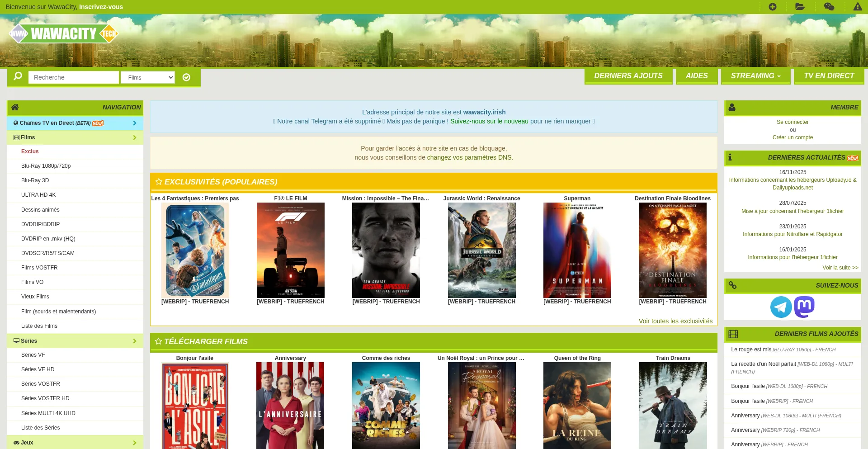Click Voir toutes les exclusivités link

675,321
